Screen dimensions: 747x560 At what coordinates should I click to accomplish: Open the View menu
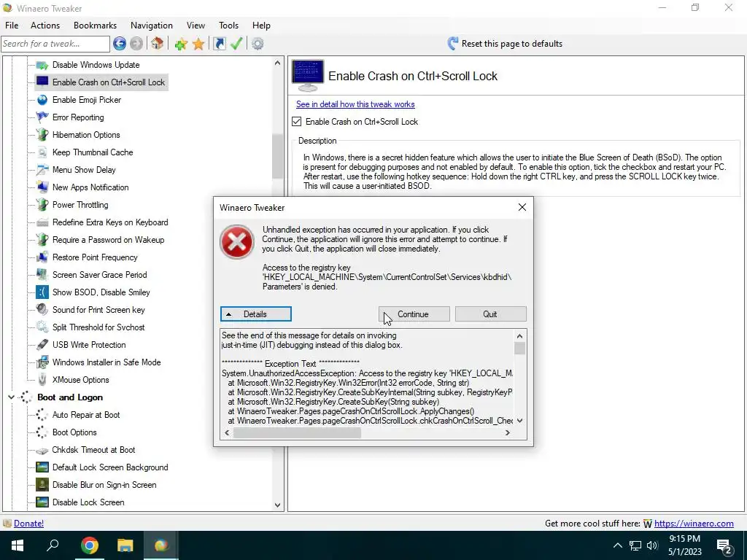[x=196, y=26]
